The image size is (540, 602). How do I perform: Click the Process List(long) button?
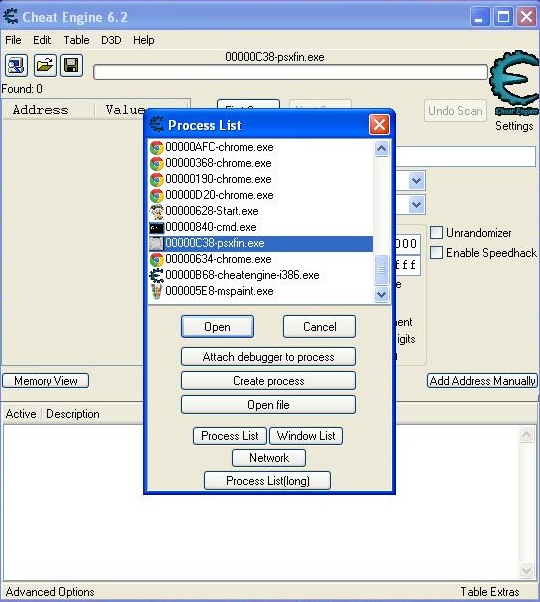click(x=268, y=481)
